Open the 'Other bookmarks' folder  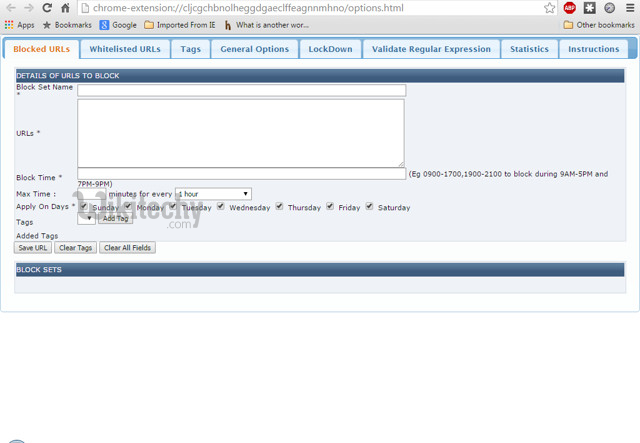pyautogui.click(x=599, y=25)
